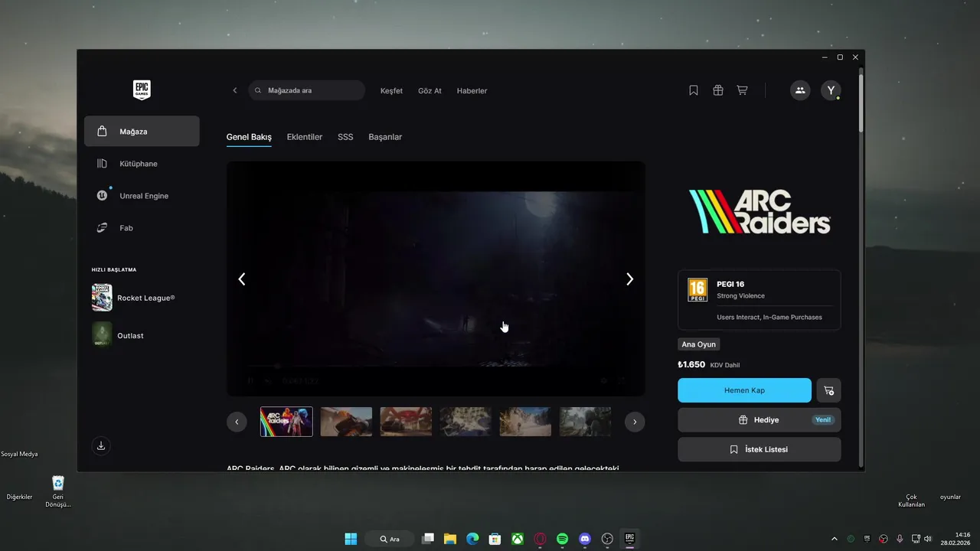Click the microphone icon in system tray
980x551 pixels.
pyautogui.click(x=900, y=539)
